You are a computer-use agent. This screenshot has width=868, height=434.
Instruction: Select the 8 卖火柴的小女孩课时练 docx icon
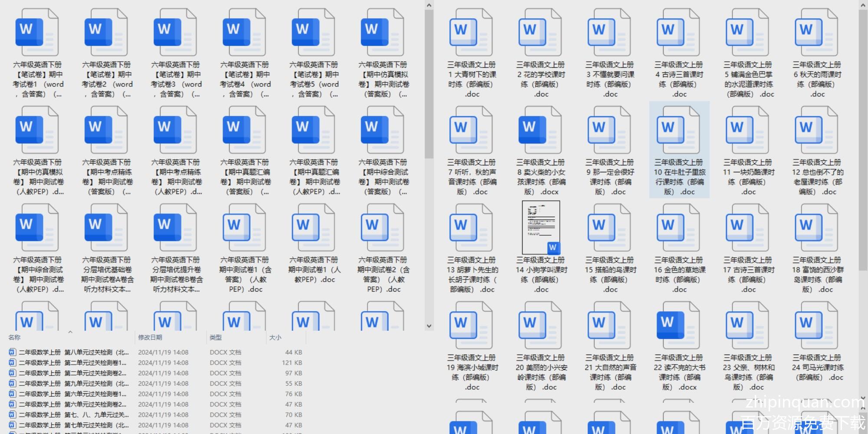(x=540, y=130)
